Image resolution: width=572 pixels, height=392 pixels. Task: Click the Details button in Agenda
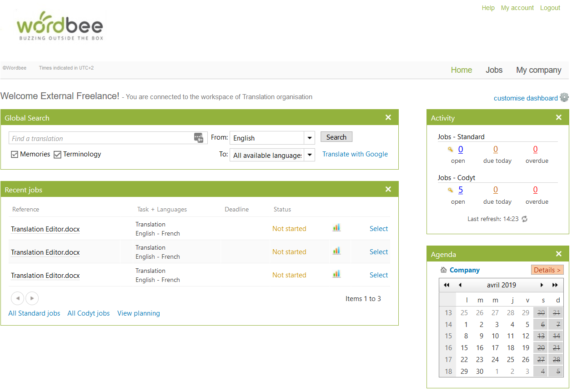547,270
